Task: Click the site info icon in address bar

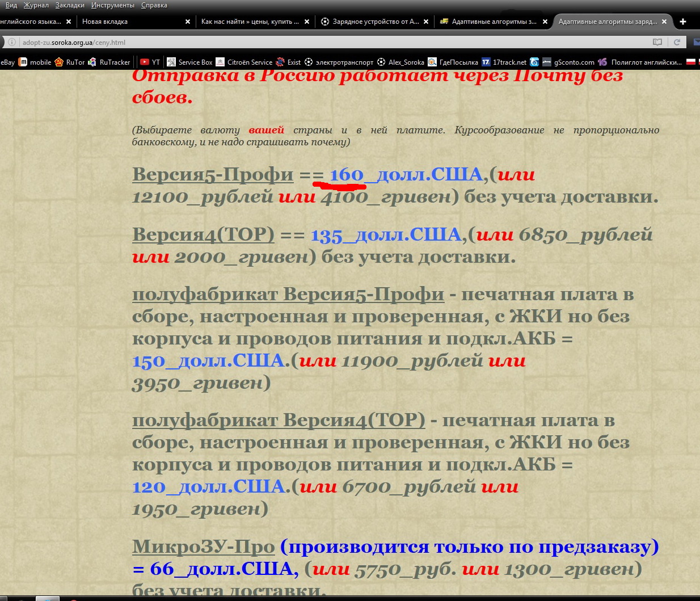Action: click(x=12, y=42)
